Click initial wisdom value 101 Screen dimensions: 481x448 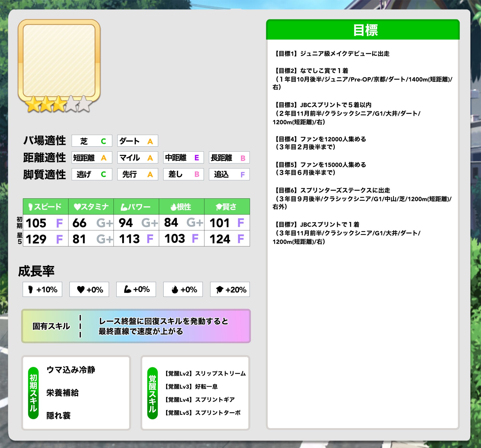pyautogui.click(x=219, y=223)
